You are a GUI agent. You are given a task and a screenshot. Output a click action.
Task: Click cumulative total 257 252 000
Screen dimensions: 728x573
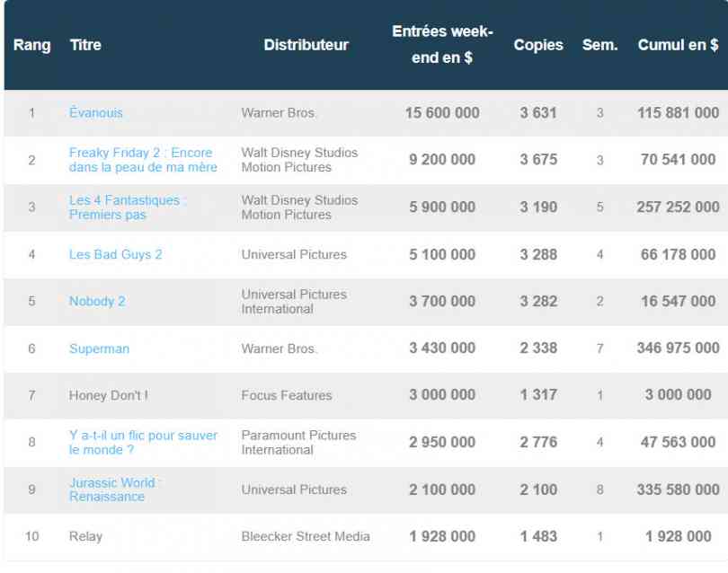coord(678,207)
